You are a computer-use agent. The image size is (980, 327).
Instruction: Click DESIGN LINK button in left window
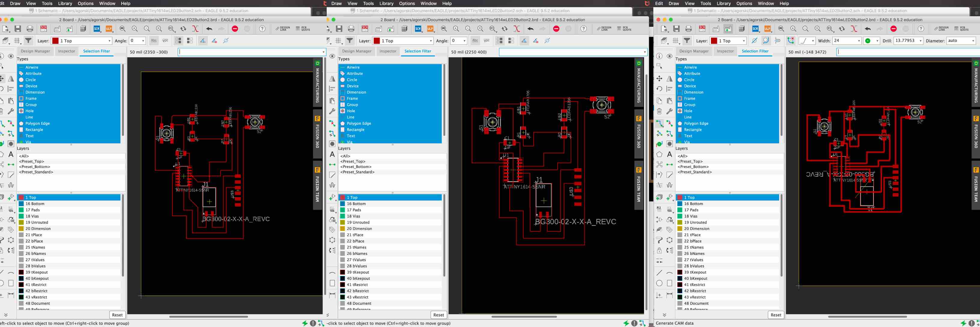coord(282,29)
